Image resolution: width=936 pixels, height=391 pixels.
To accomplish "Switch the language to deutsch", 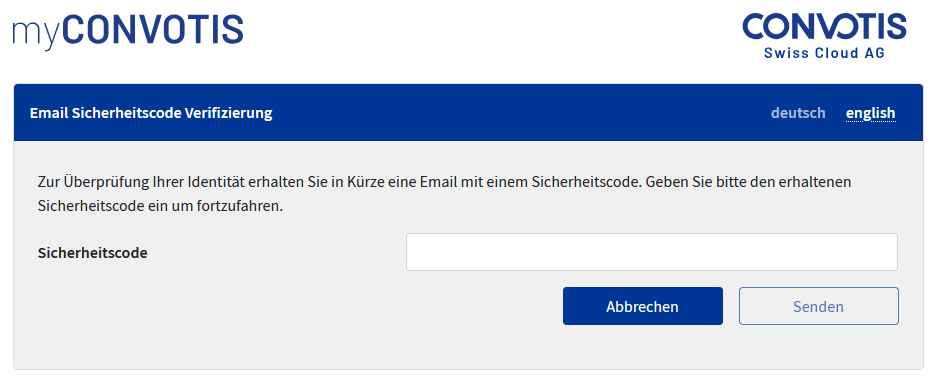I will pyautogui.click(x=798, y=113).
